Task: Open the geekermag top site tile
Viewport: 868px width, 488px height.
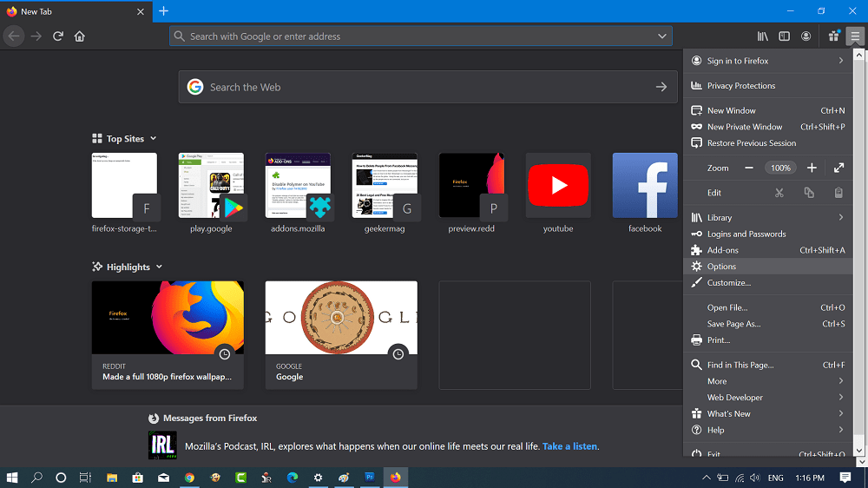Action: coord(385,186)
